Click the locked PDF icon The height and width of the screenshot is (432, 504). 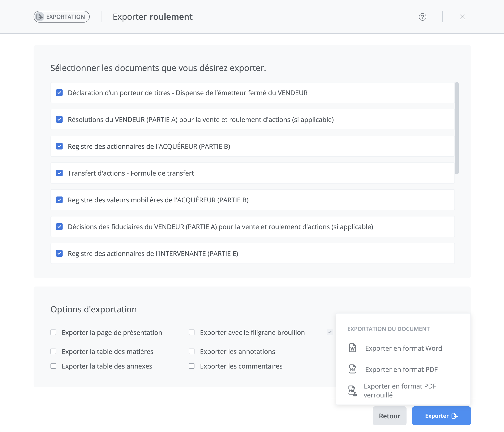click(353, 391)
